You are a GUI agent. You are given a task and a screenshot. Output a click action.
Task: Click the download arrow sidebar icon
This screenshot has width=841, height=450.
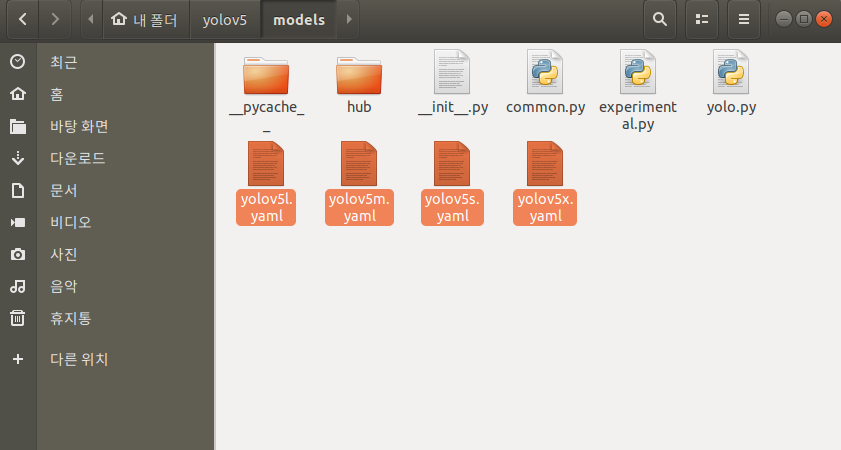pyautogui.click(x=18, y=158)
